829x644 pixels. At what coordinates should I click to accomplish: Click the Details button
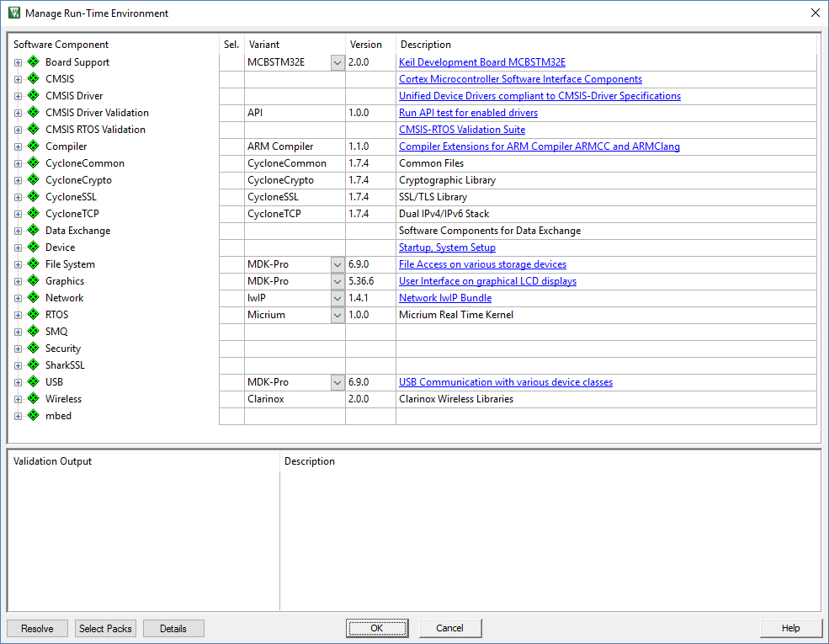(173, 628)
